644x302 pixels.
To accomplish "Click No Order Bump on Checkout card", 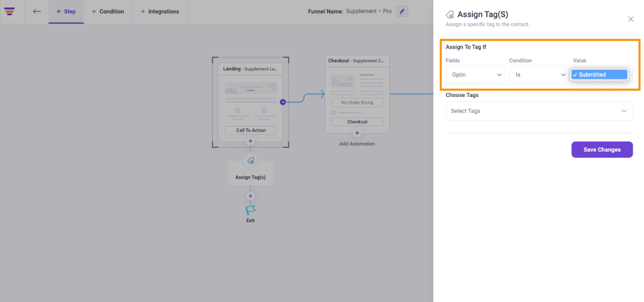I will (357, 103).
